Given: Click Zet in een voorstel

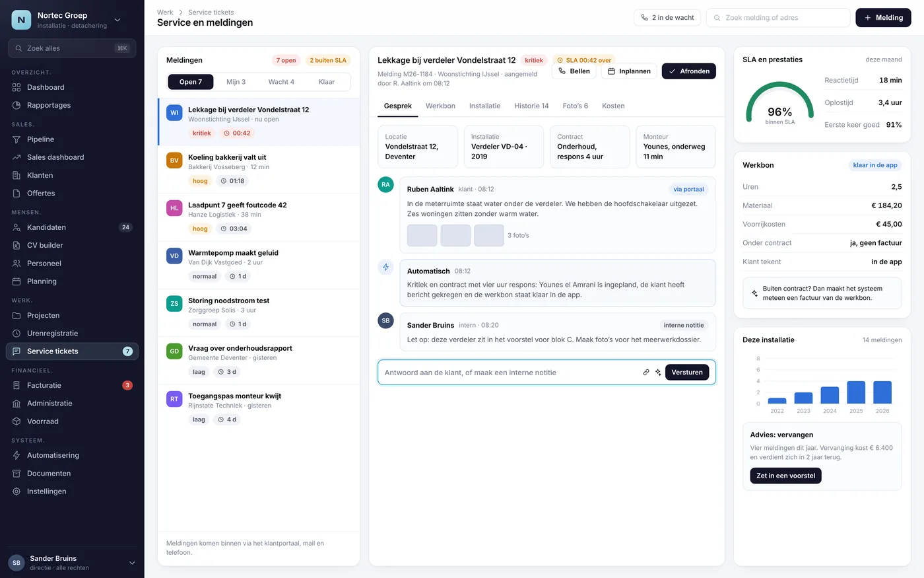Looking at the screenshot, I should click(x=785, y=476).
